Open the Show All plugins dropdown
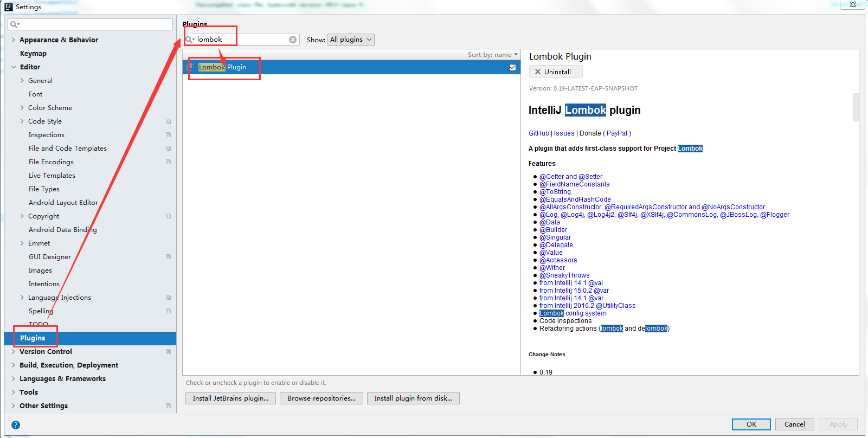This screenshot has width=868, height=438. click(351, 40)
